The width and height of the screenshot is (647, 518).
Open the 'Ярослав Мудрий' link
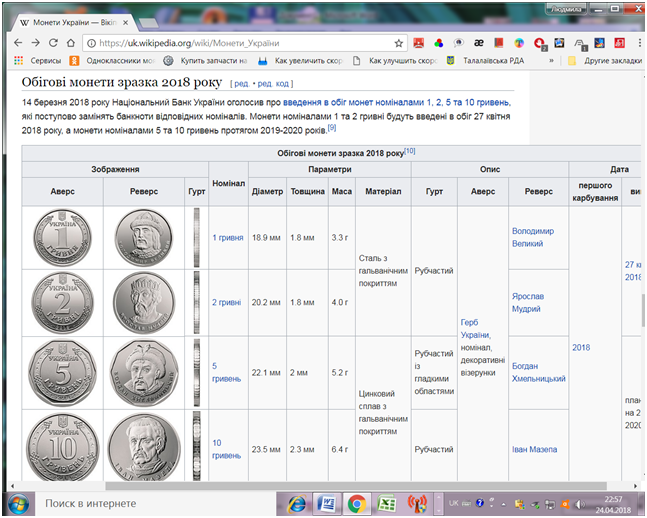coord(528,303)
